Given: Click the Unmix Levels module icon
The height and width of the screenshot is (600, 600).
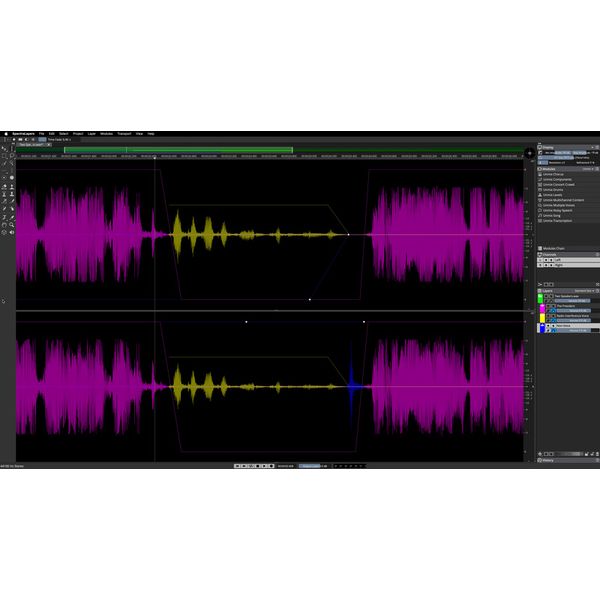Looking at the screenshot, I should (540, 195).
